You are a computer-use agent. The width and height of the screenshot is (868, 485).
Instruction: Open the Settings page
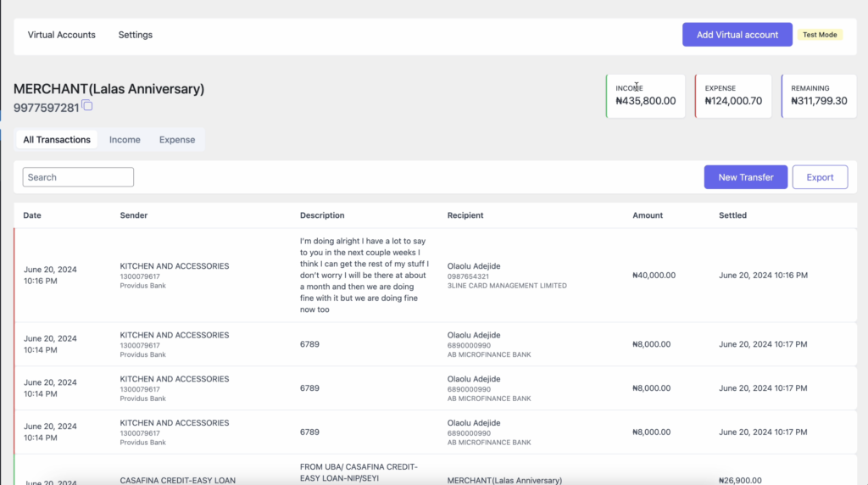coord(136,35)
